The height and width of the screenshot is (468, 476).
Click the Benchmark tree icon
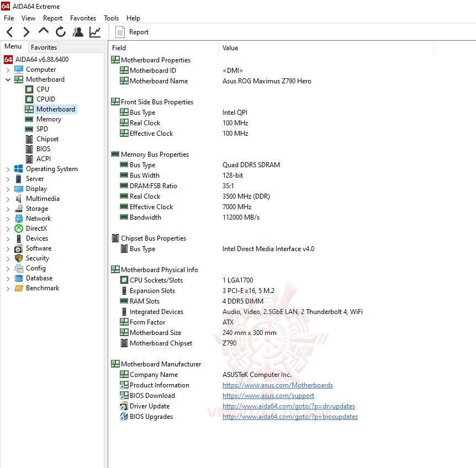19,288
